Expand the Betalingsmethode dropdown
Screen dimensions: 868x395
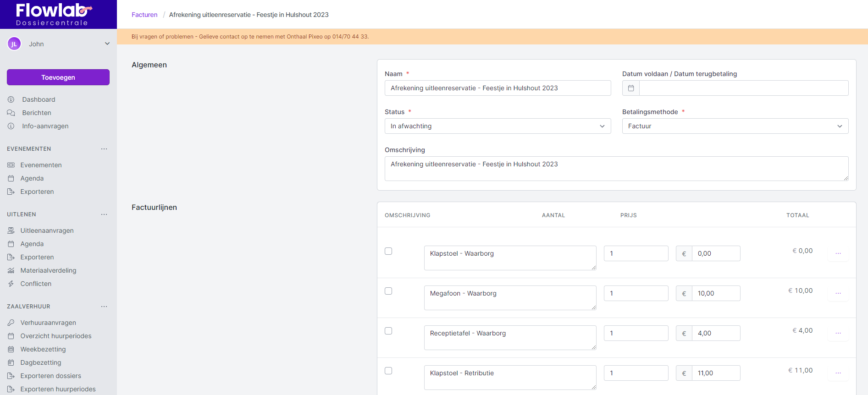pyautogui.click(x=735, y=126)
